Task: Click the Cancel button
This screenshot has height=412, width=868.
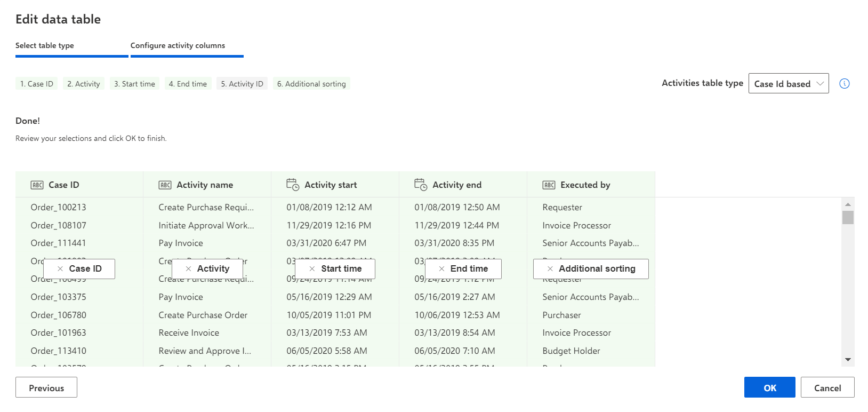Action: pyautogui.click(x=827, y=387)
